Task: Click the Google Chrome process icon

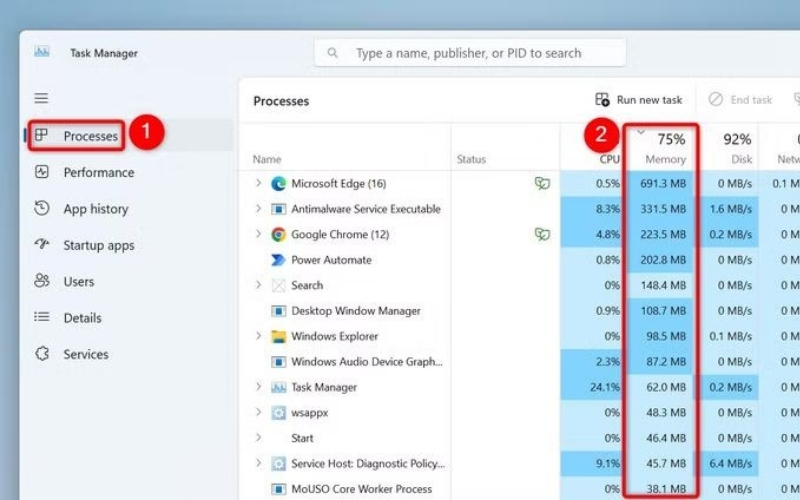Action: pos(278,235)
